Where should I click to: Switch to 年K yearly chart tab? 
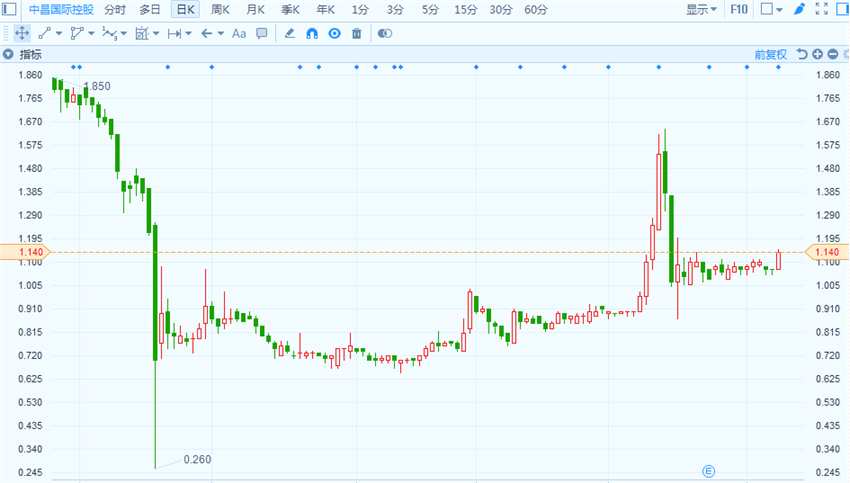coord(326,10)
